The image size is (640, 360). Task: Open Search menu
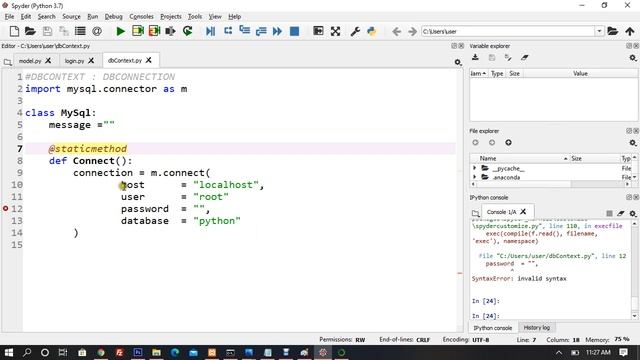coord(47,16)
